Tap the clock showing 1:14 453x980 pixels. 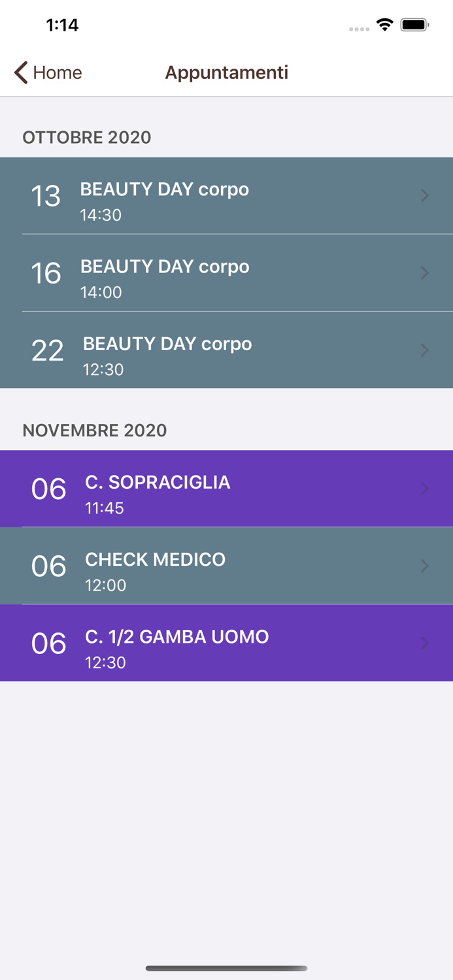(x=63, y=24)
